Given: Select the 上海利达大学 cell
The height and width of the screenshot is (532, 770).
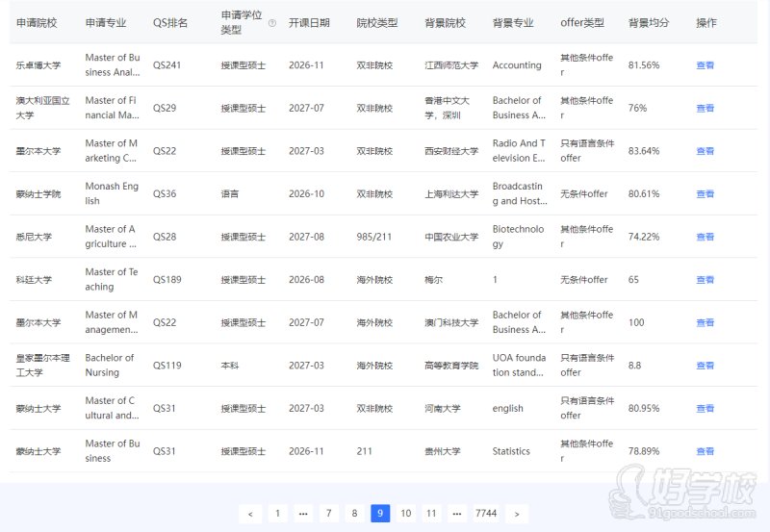Looking at the screenshot, I should [451, 194].
